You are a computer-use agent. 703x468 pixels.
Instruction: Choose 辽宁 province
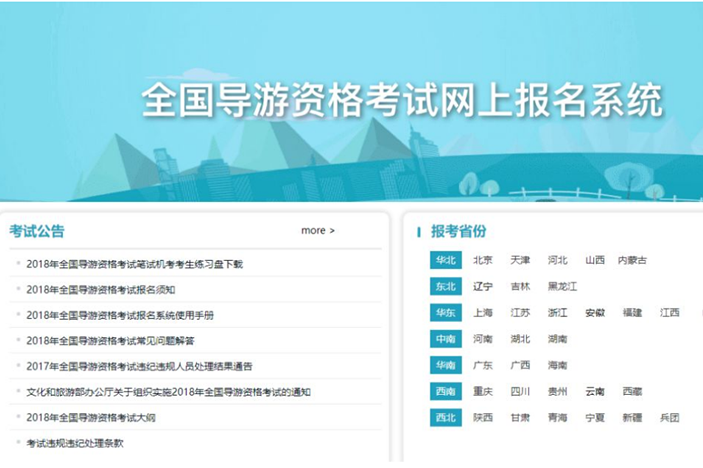[483, 286]
